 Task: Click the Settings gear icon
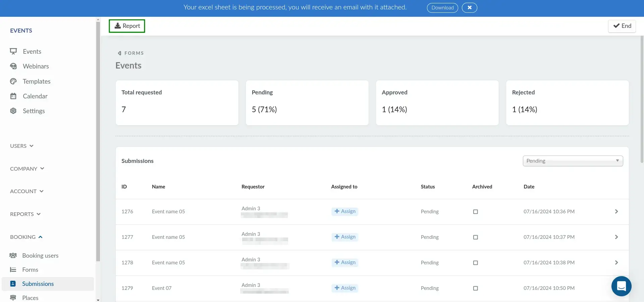click(x=13, y=111)
